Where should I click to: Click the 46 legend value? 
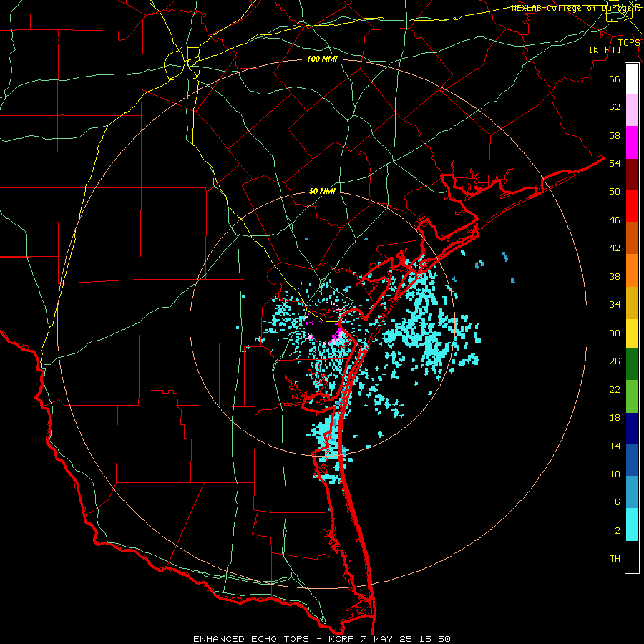pos(615,220)
